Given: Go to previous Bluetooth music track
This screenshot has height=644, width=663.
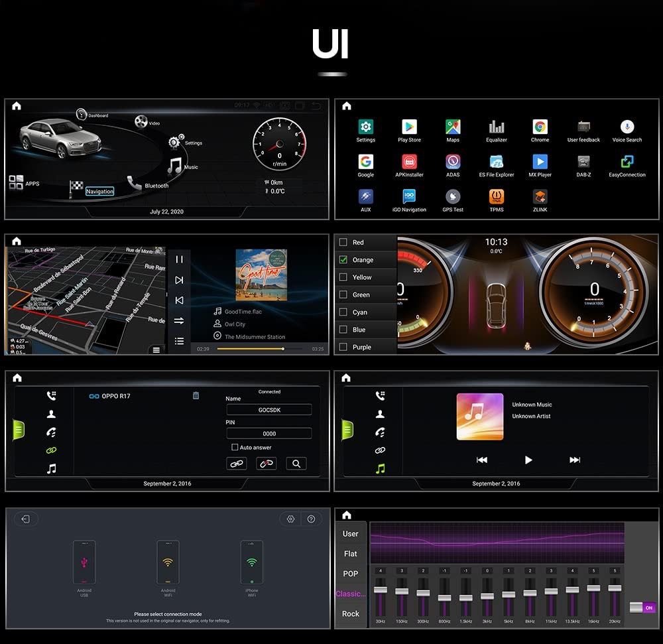Looking at the screenshot, I should (481, 460).
